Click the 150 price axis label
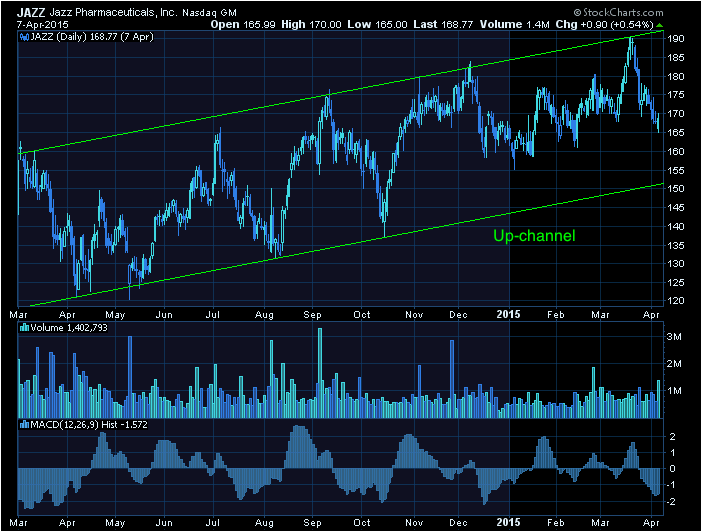Viewport: 702px width, 532px height. point(676,189)
